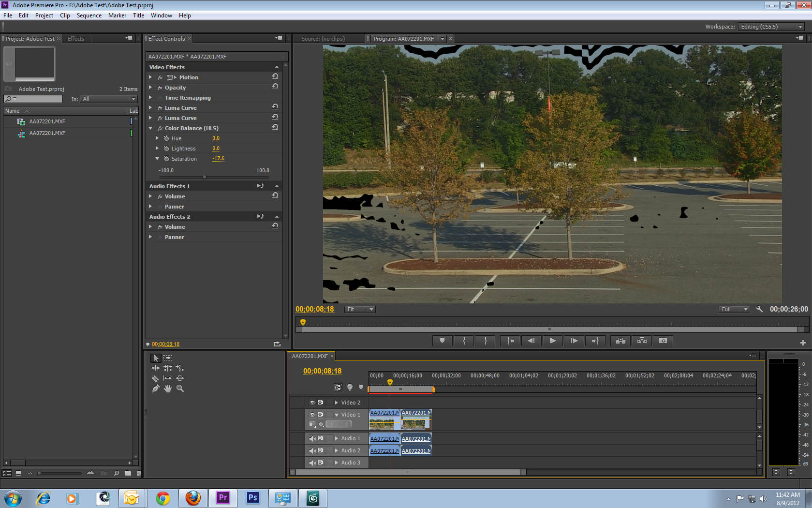Open the Title menu
The width and height of the screenshot is (812, 508).
[138, 15]
